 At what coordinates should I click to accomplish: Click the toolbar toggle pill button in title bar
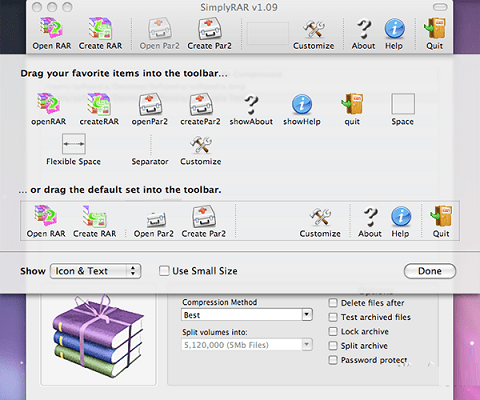tap(440, 7)
